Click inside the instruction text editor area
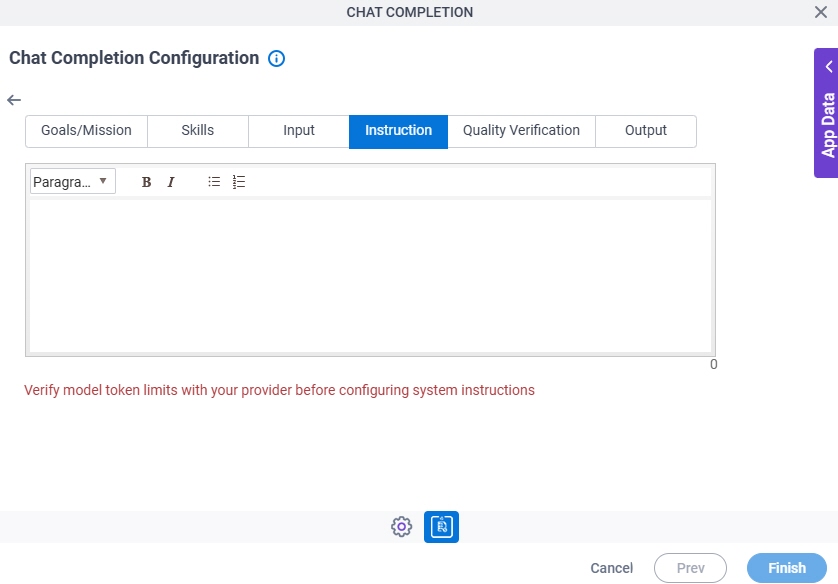Viewport: 838px width, 584px height. 370,276
